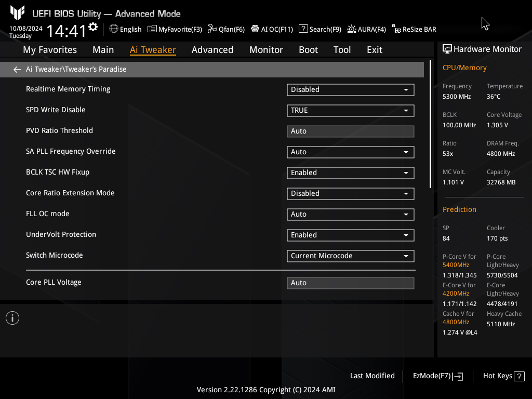The width and height of the screenshot is (532, 399).
Task: Open MyFavorite(F3) list icon
Action: coord(152,29)
